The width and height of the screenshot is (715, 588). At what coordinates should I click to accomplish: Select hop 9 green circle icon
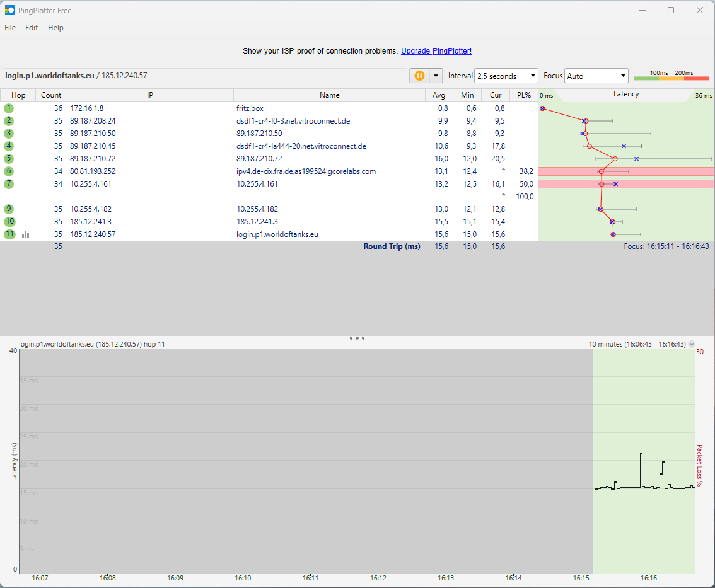click(x=9, y=209)
